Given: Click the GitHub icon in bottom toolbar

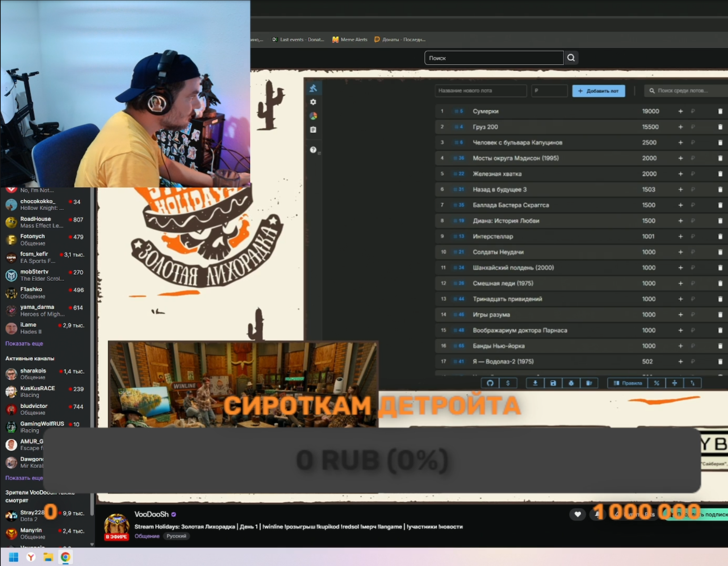Looking at the screenshot, I should 490,383.
